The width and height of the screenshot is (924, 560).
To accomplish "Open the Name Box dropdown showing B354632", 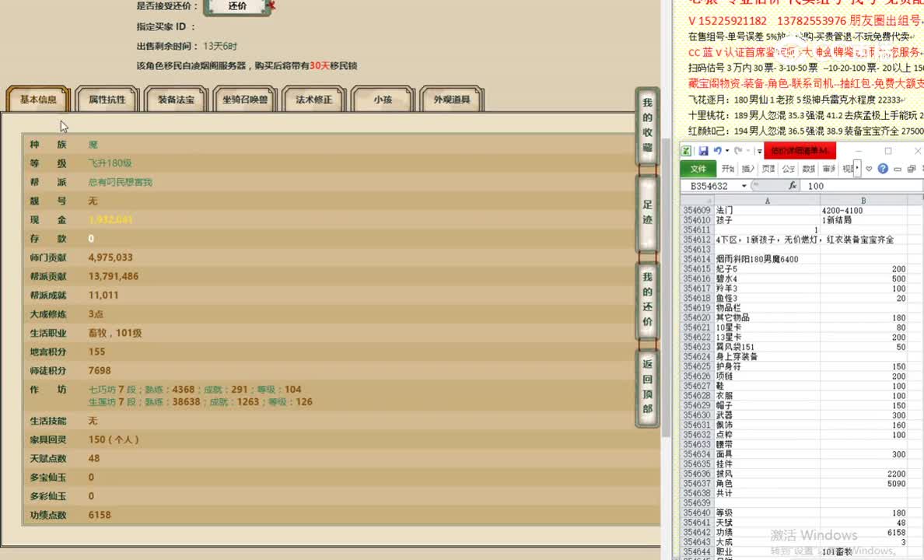I will tap(743, 186).
